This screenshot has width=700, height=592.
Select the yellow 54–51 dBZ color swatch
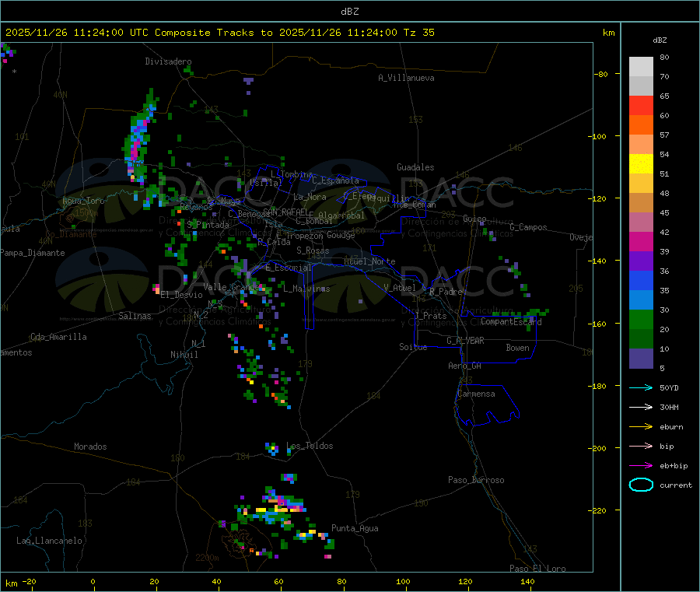click(x=641, y=164)
